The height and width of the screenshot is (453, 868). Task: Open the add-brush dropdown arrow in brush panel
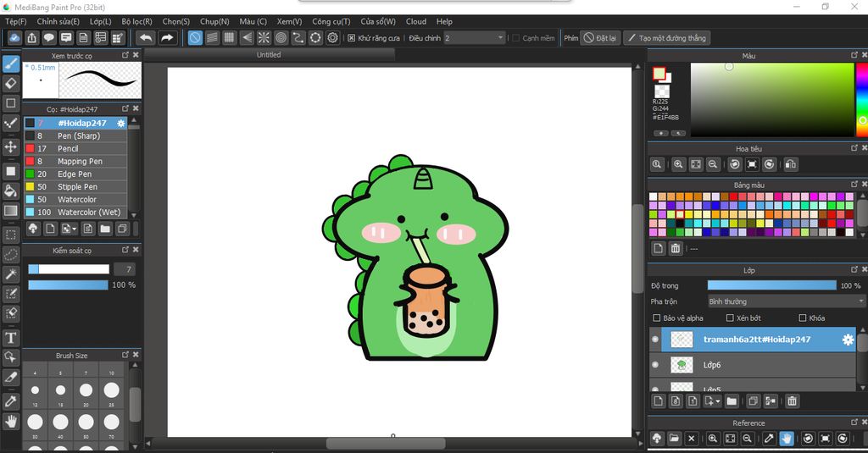click(75, 229)
